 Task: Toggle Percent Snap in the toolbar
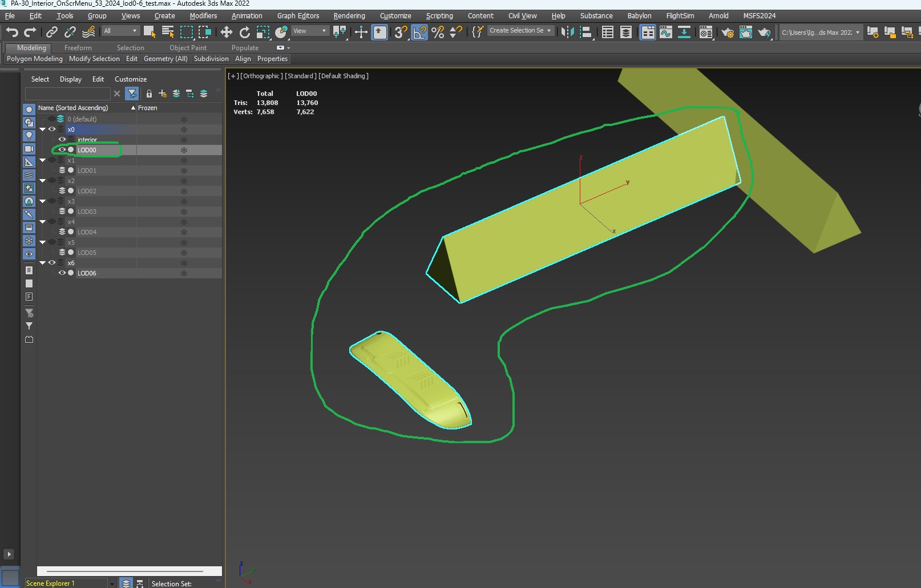click(438, 32)
